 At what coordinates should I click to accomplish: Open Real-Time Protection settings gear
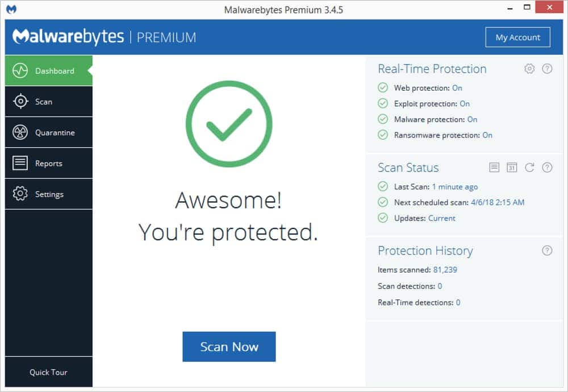[529, 69]
